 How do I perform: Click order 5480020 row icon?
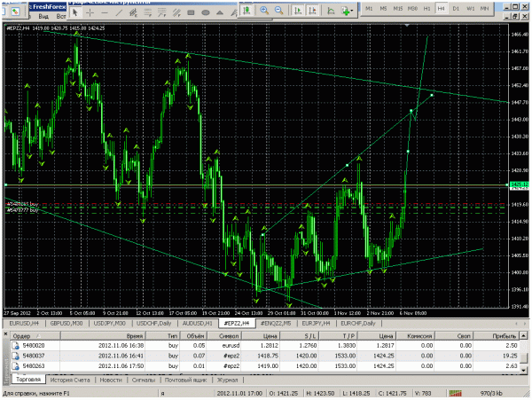click(16, 345)
